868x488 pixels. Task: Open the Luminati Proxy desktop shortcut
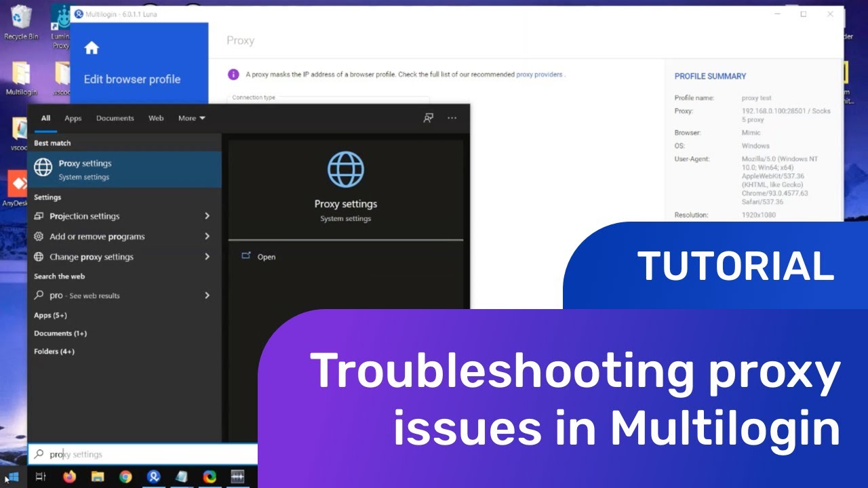(61, 27)
